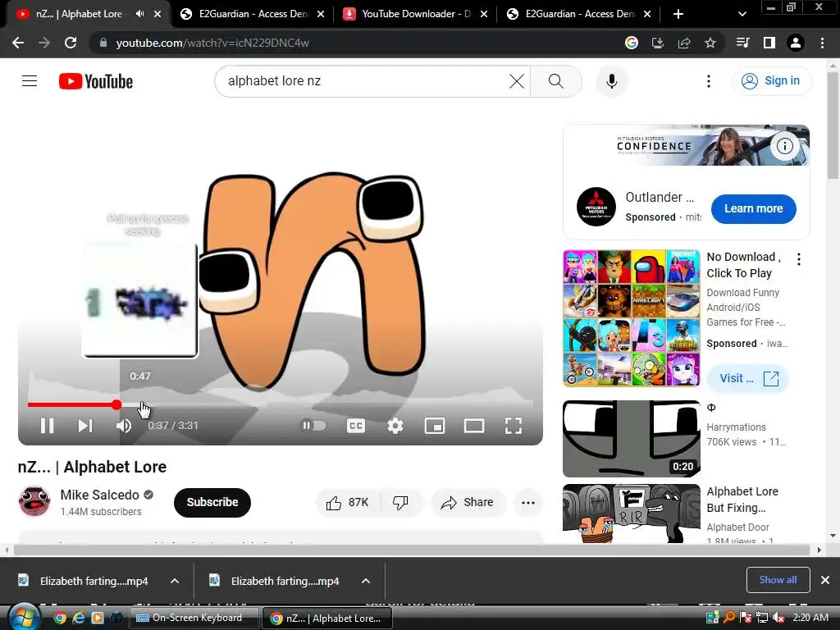Open options for 'No Download' ad

[x=799, y=259]
